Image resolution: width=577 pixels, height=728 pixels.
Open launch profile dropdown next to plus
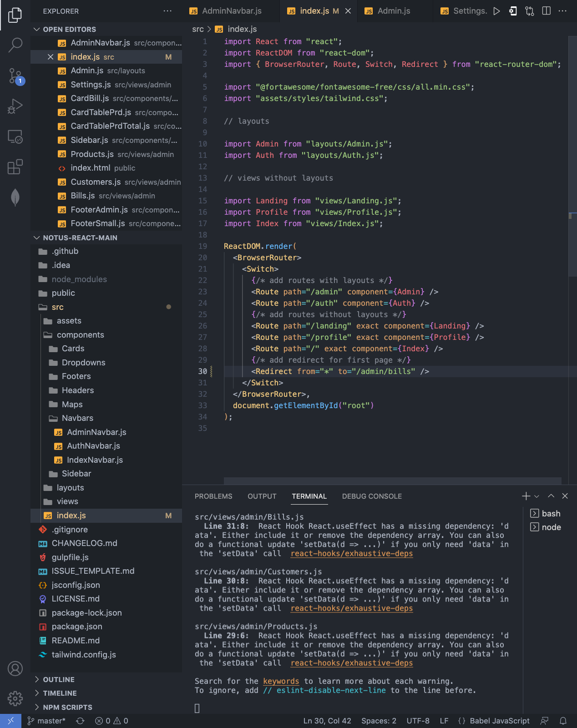[x=537, y=496]
